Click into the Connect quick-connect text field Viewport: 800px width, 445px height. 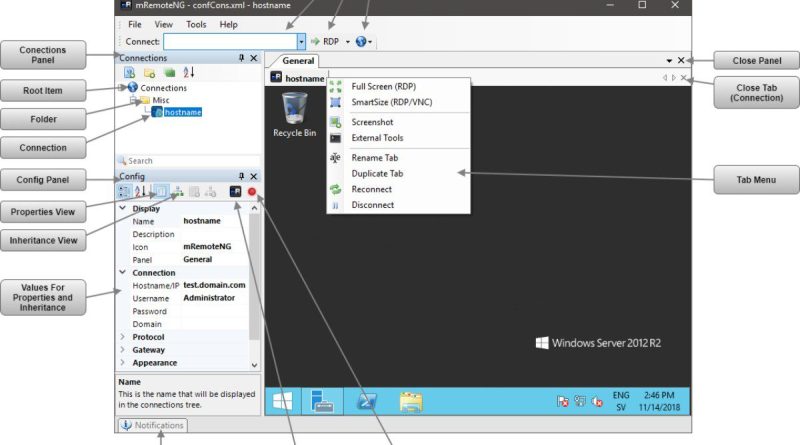231,41
